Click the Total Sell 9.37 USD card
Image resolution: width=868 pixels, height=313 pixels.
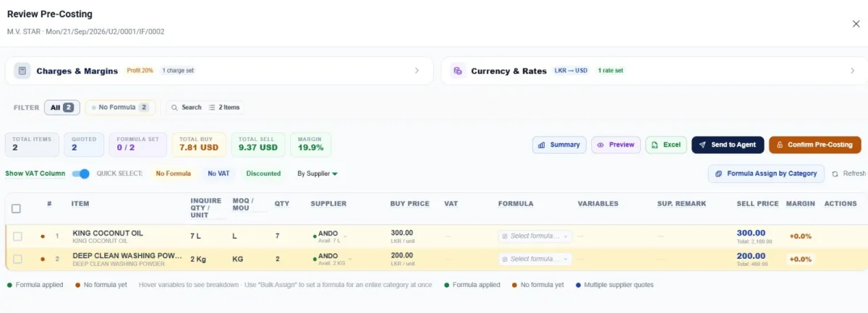[x=258, y=145]
